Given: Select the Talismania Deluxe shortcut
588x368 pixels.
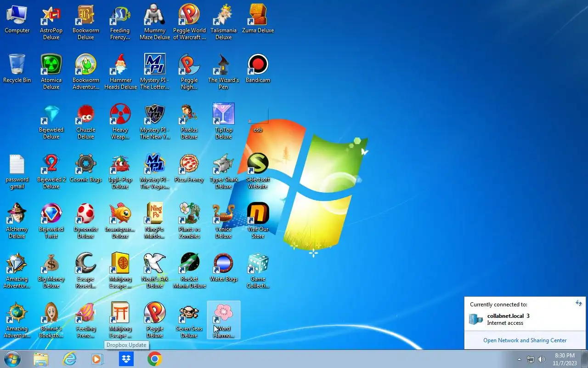Looking at the screenshot, I should (223, 22).
